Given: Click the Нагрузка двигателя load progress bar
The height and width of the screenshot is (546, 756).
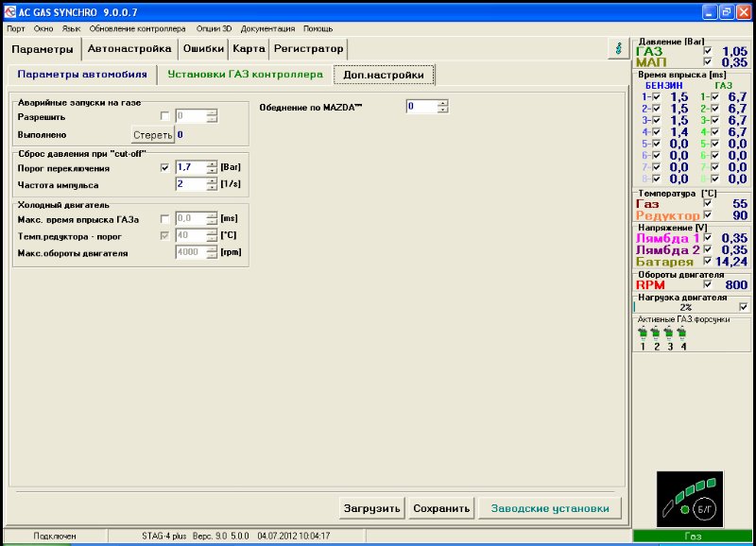Looking at the screenshot, I should (x=684, y=307).
